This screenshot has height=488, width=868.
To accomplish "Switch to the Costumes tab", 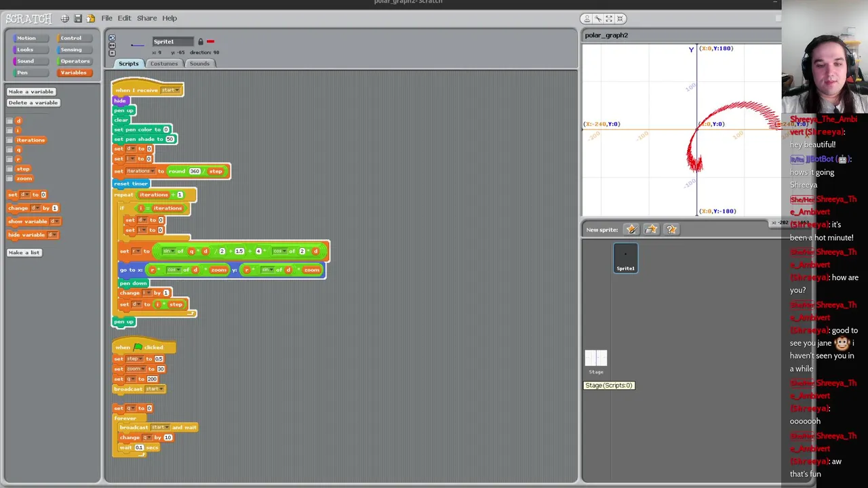I will 164,64.
